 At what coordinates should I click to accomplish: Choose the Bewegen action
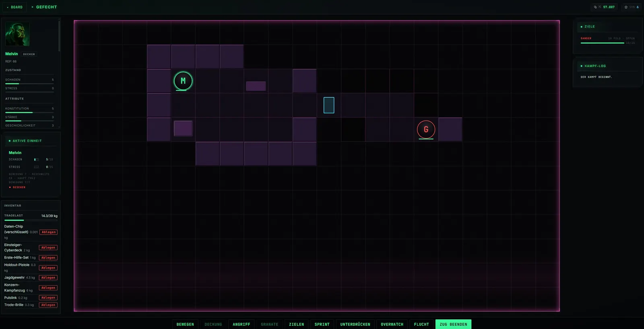185,324
